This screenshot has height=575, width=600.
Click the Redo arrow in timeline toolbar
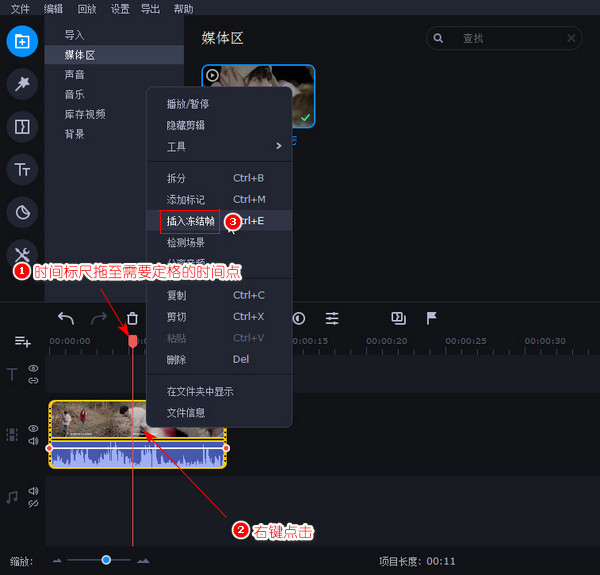(99, 318)
